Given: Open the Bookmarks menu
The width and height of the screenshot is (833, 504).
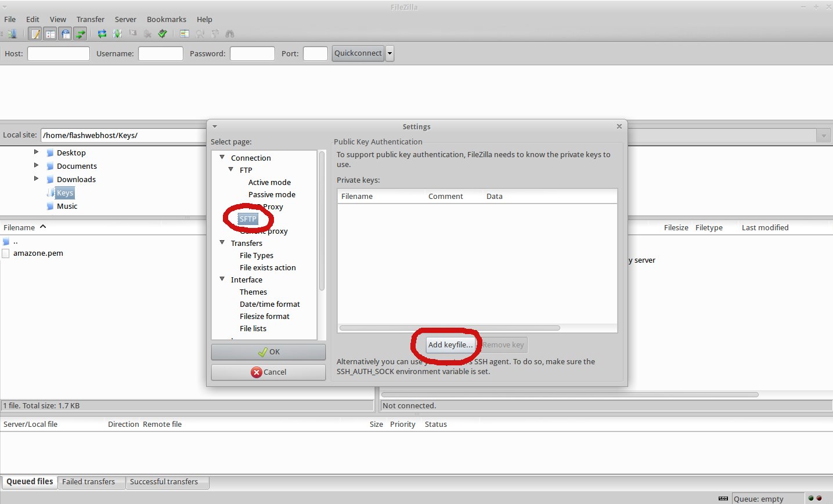Looking at the screenshot, I should 167,19.
